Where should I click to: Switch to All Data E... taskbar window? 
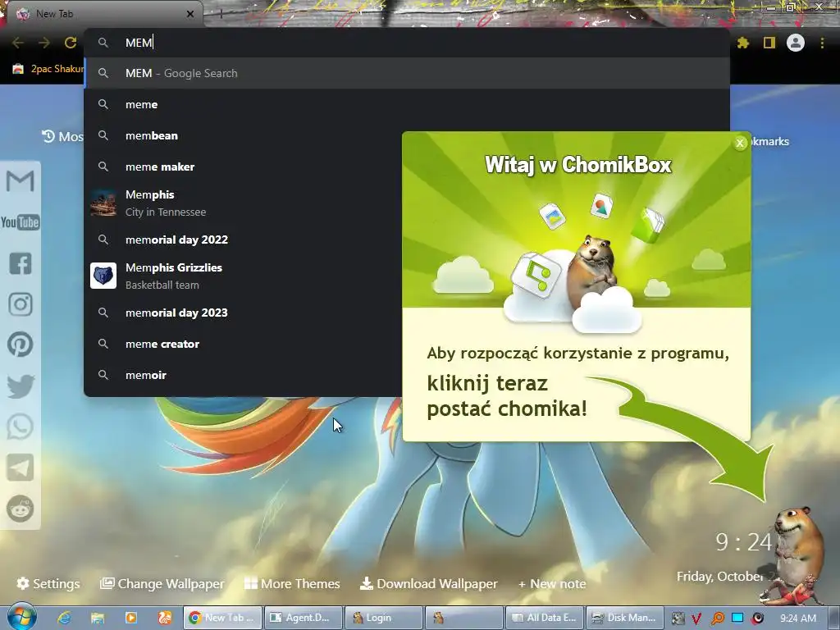click(x=545, y=618)
